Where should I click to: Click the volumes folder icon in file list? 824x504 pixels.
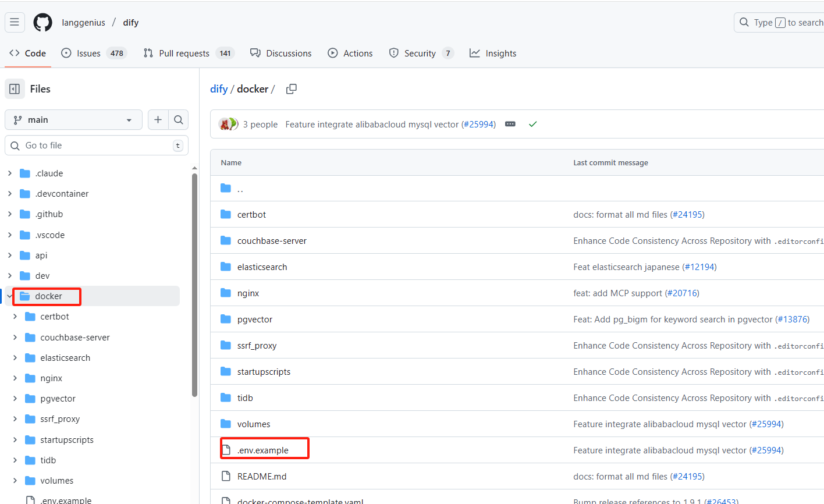point(226,424)
